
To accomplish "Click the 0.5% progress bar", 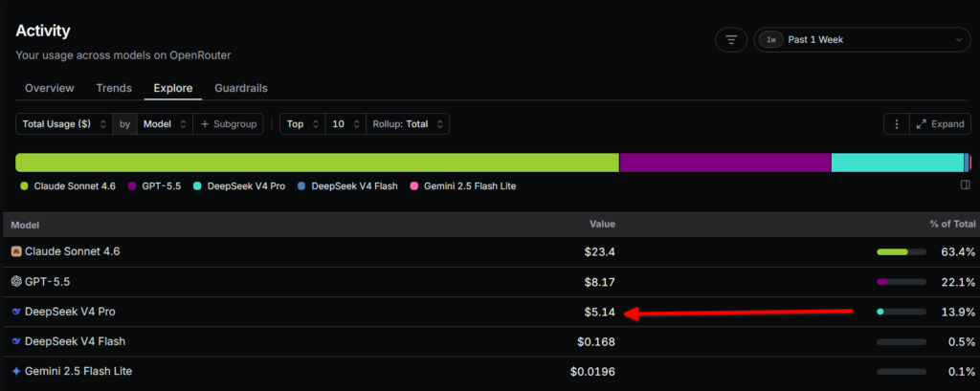I will pos(902,341).
